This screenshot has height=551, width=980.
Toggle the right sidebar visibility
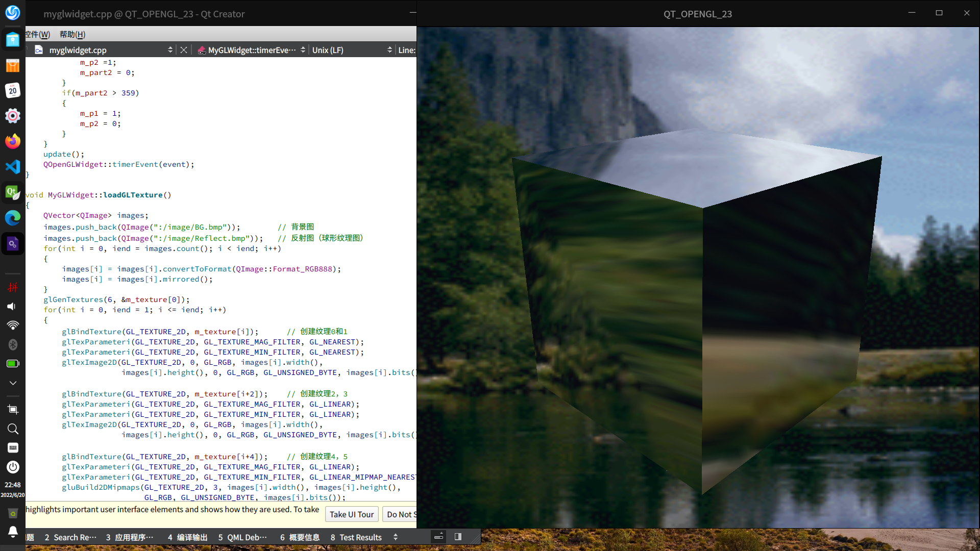[458, 537]
